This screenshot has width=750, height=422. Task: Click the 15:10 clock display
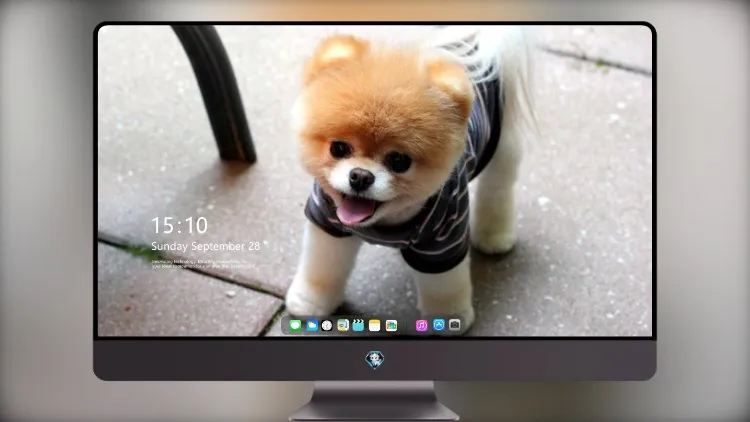(x=179, y=225)
